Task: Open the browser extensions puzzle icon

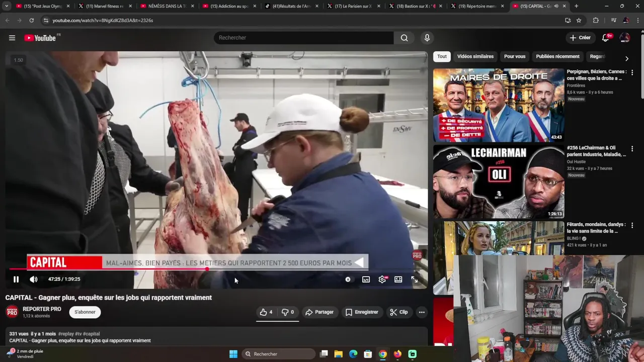Action: point(596,20)
